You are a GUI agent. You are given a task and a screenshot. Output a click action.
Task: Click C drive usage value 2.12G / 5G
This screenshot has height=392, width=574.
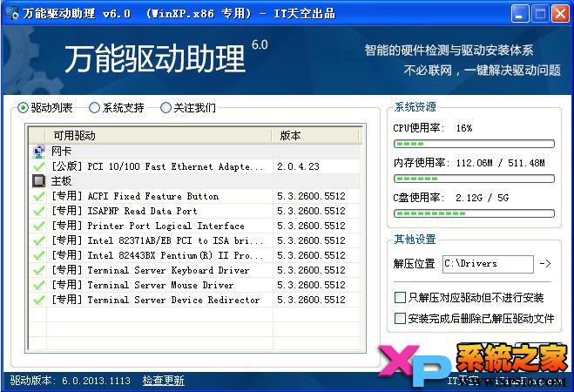tap(483, 198)
